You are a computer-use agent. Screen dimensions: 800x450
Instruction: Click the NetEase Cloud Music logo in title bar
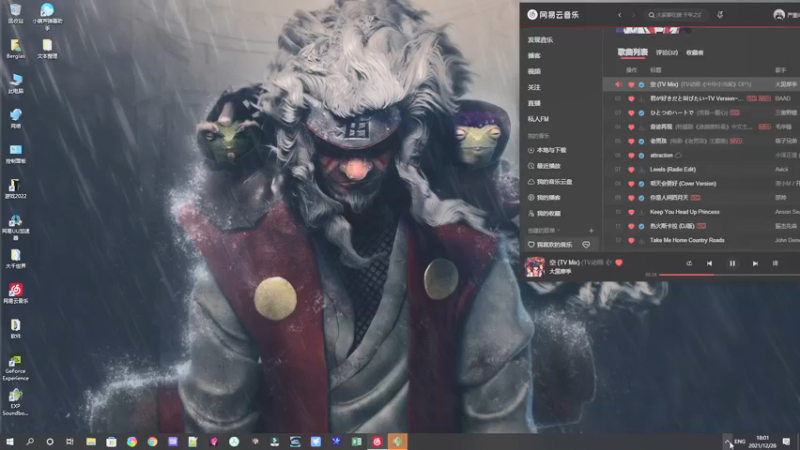pos(553,15)
